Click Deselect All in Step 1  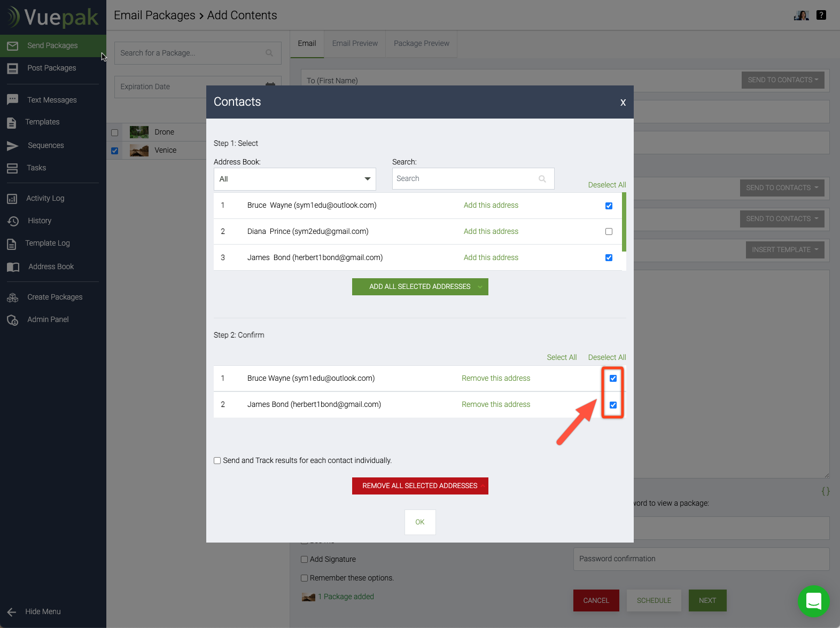click(607, 185)
